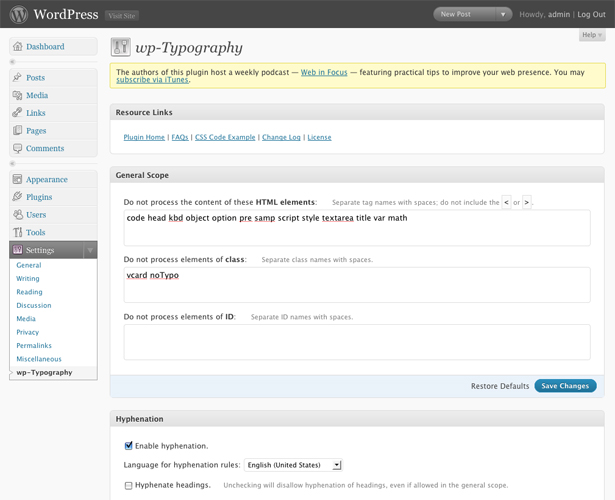615x500 pixels.
Task: Open the Tools menu
Action: (36, 232)
